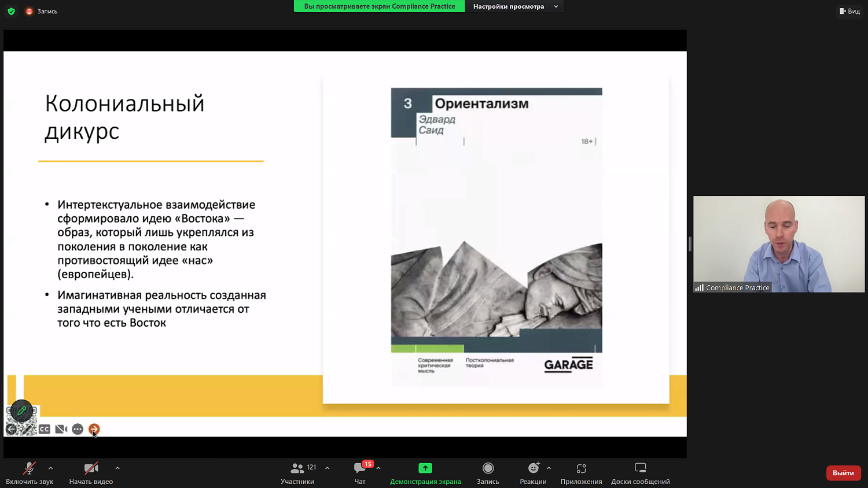Click the Compliance Practice name label
Image resolution: width=868 pixels, height=488 pixels.
coord(737,287)
